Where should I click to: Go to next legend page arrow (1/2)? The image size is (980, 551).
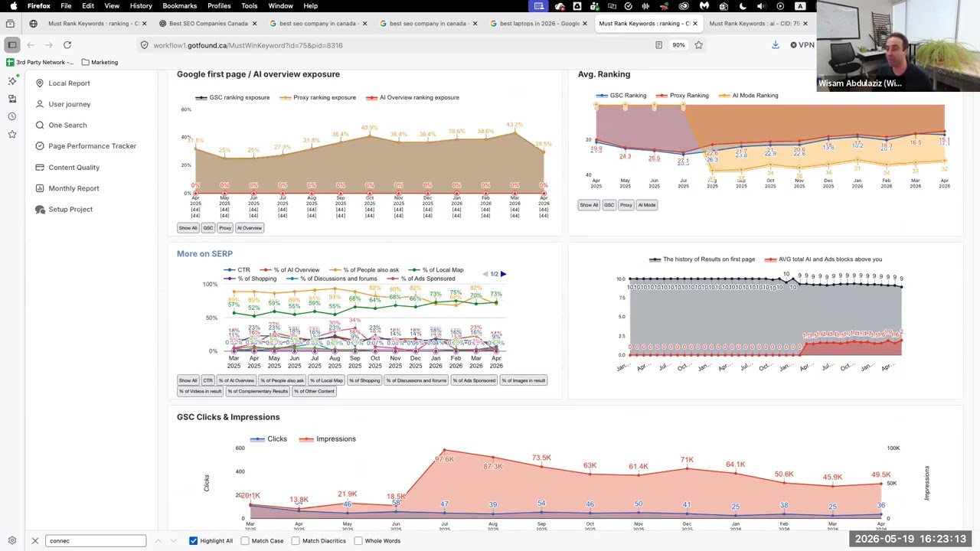tap(503, 274)
